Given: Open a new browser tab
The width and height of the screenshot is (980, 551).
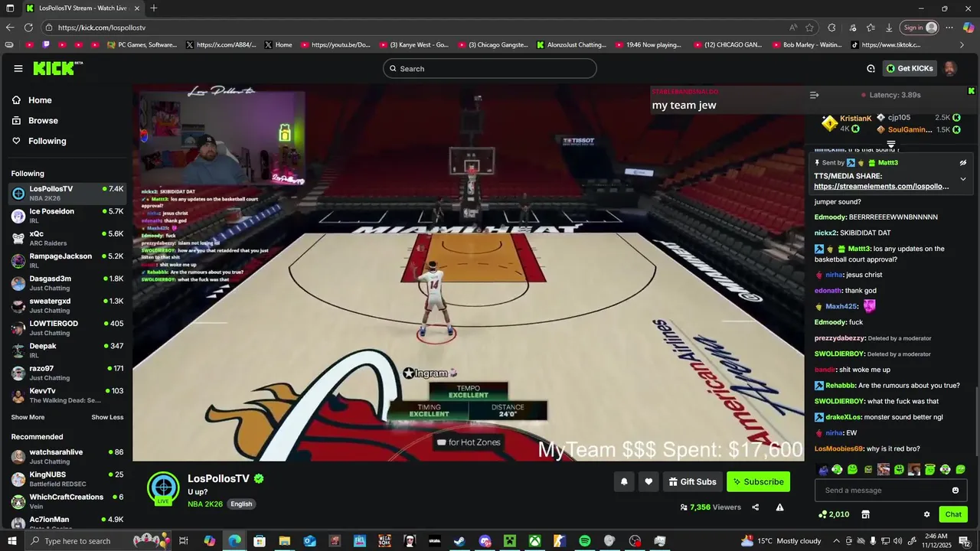Looking at the screenshot, I should pos(154,8).
